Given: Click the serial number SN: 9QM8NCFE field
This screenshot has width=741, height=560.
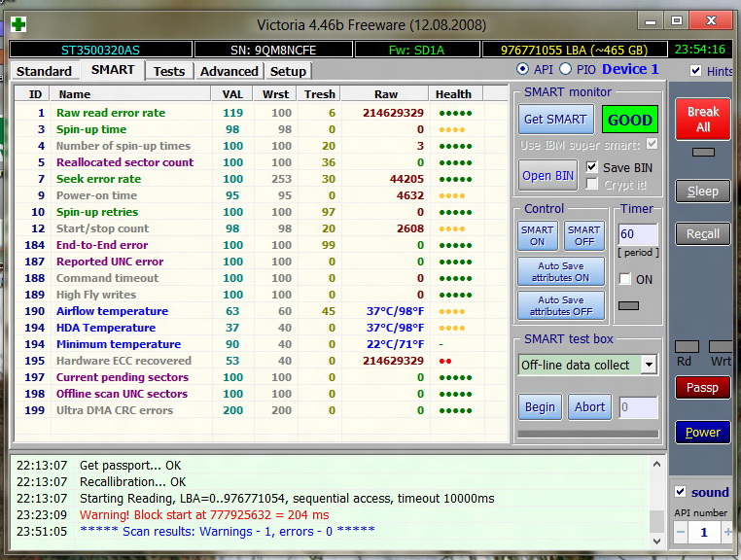Looking at the screenshot, I should click(x=273, y=50).
